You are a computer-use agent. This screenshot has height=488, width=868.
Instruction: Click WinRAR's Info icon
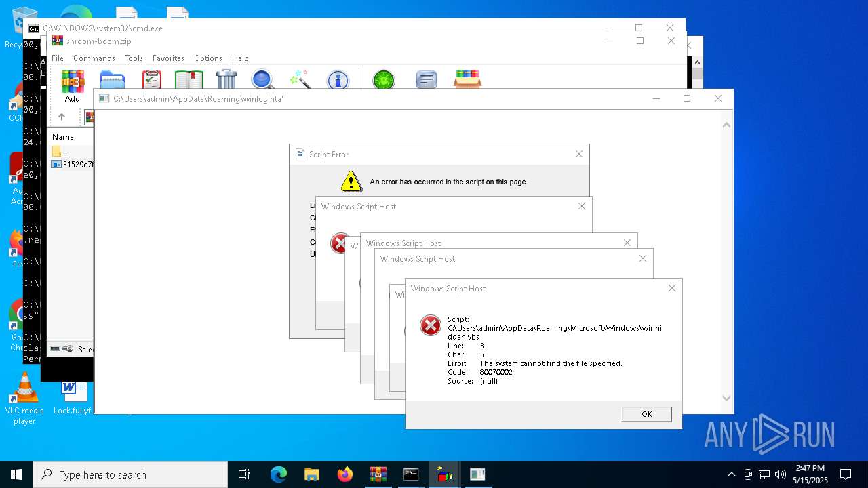click(x=338, y=80)
